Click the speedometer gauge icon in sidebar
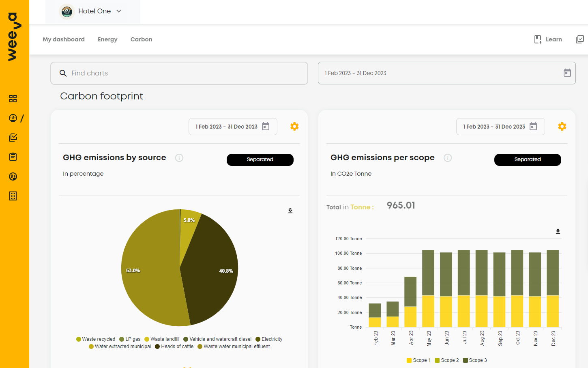Viewport: 588px width, 368px height. pyautogui.click(x=13, y=118)
